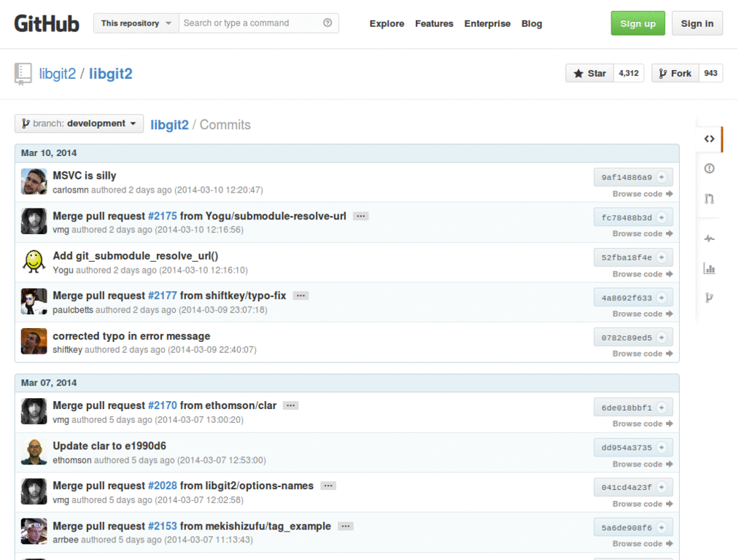Click libgit2 breadcrumb beside Commits
The image size is (747, 560).
pos(169,125)
